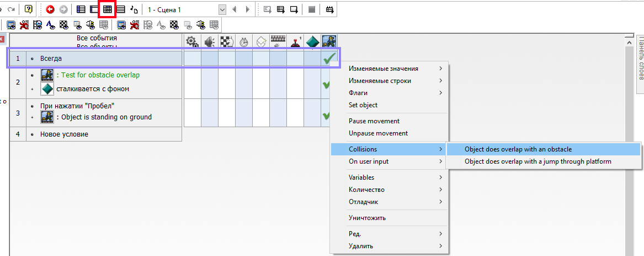This screenshot has height=256, width=644.
Task: Click the red back arrow button
Action: (50, 9)
